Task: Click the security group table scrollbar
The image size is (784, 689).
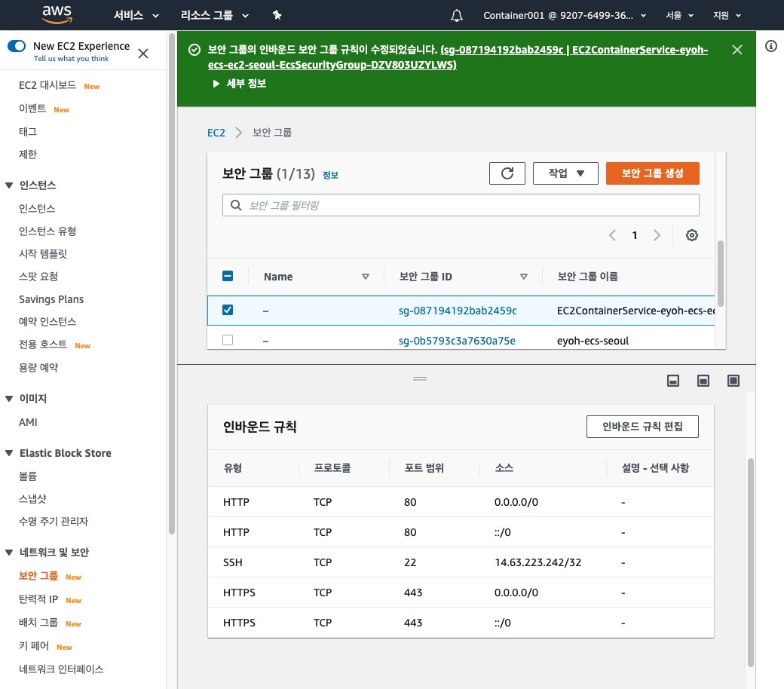Action: coord(721,274)
